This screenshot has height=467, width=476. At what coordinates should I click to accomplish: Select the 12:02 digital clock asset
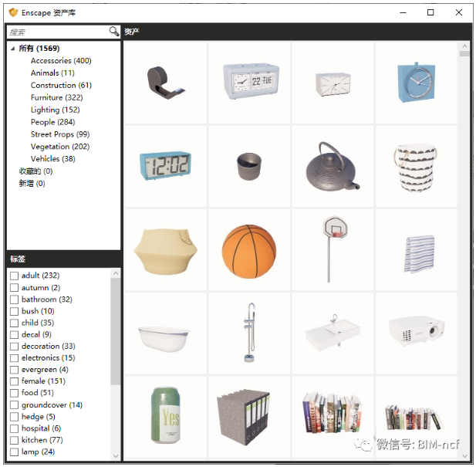[166, 167]
